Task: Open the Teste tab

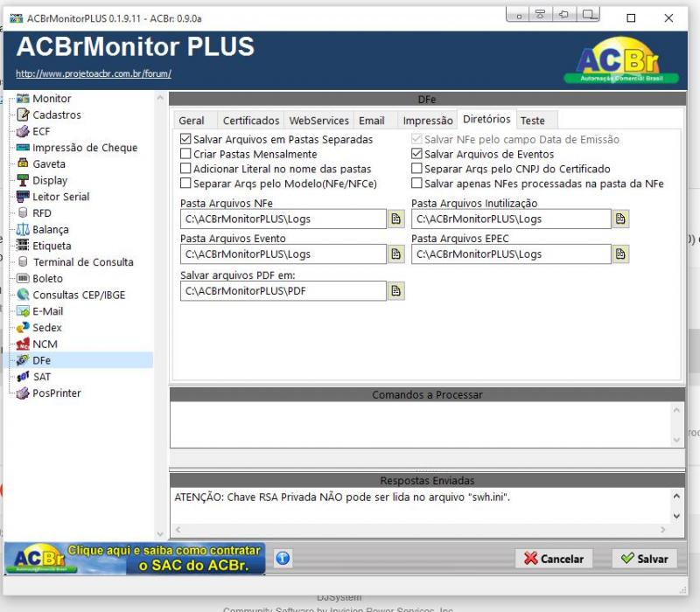Action: (537, 121)
